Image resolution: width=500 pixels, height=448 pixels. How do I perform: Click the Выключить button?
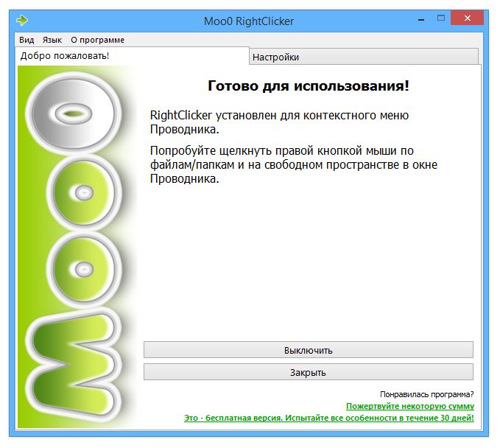(309, 350)
